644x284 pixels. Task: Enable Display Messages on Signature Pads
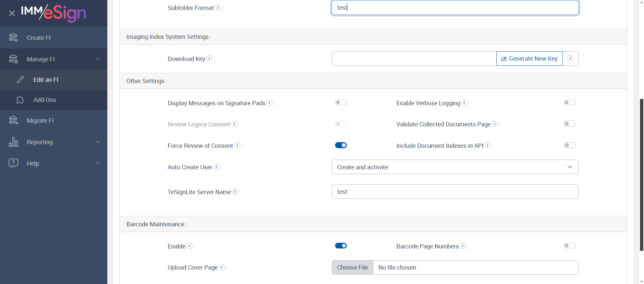tap(341, 103)
